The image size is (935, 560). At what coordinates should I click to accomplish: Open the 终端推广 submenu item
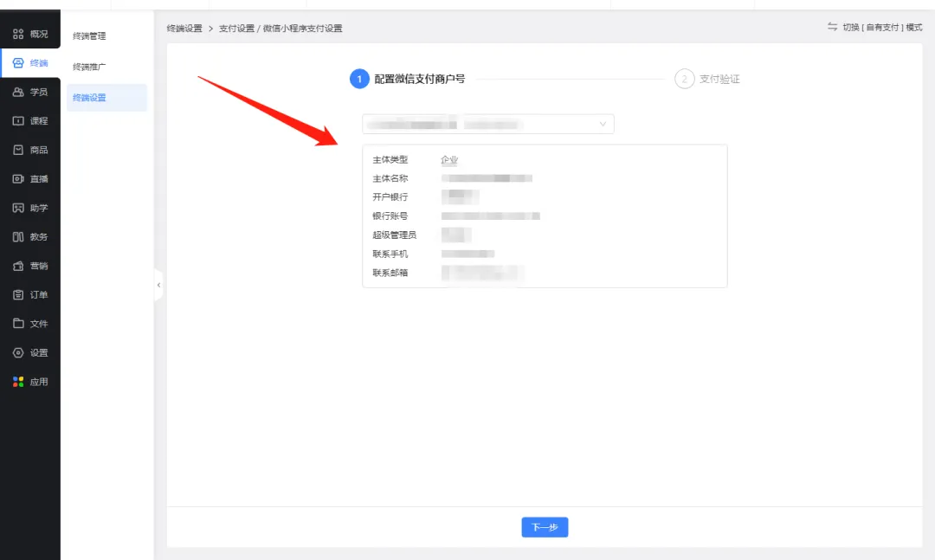click(x=89, y=67)
